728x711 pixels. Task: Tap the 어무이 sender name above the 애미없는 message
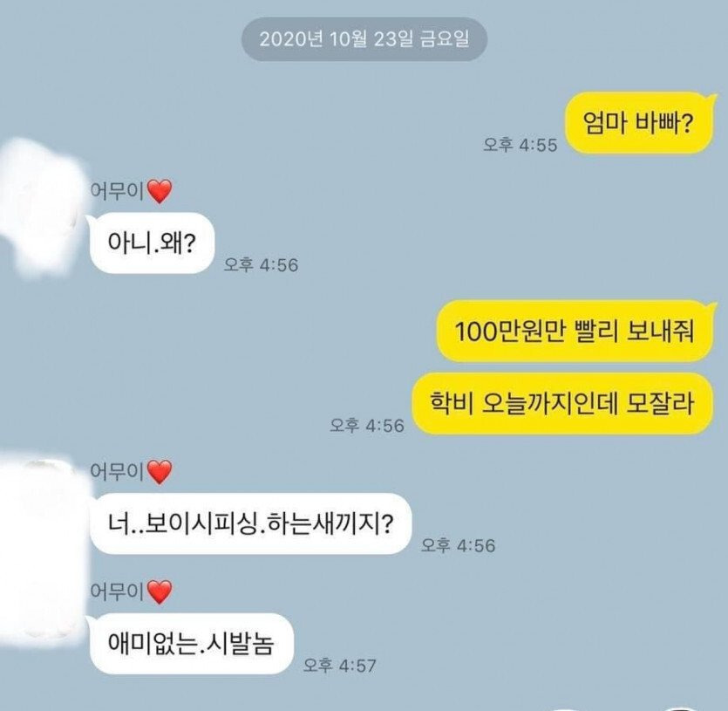click(x=118, y=591)
